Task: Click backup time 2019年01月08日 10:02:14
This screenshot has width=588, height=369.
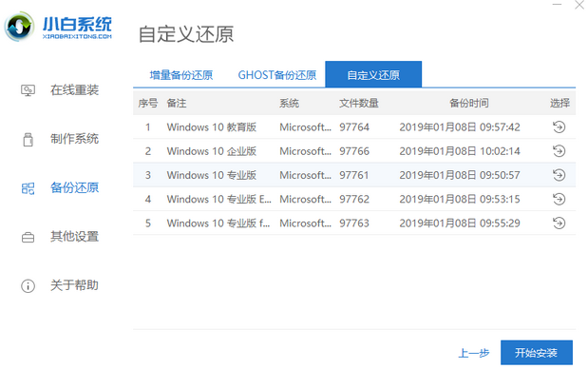Action: pyautogui.click(x=460, y=151)
